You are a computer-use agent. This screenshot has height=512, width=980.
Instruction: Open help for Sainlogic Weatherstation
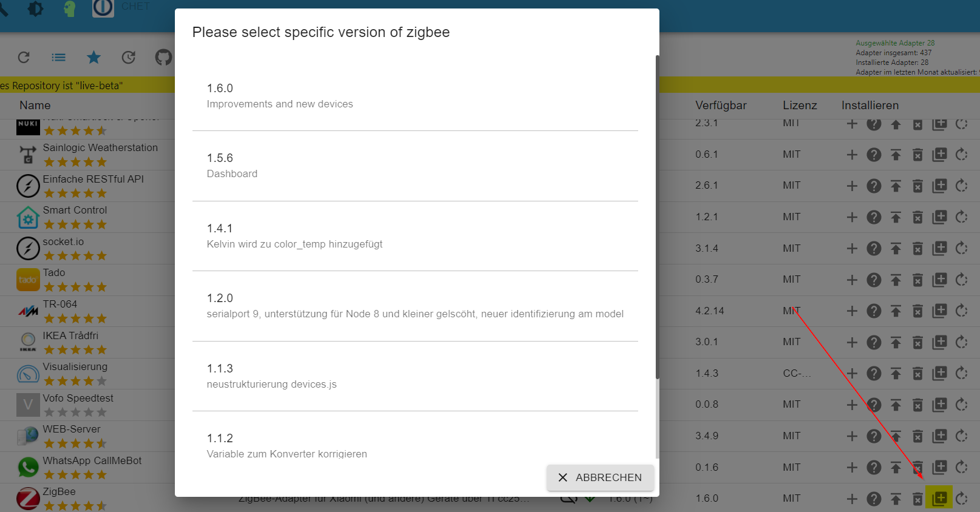pos(874,155)
